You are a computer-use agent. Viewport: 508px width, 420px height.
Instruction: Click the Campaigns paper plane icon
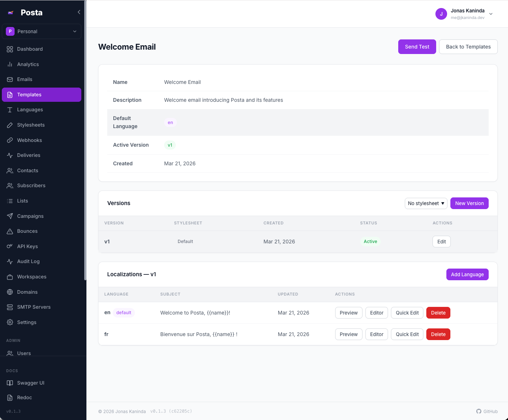(x=10, y=216)
